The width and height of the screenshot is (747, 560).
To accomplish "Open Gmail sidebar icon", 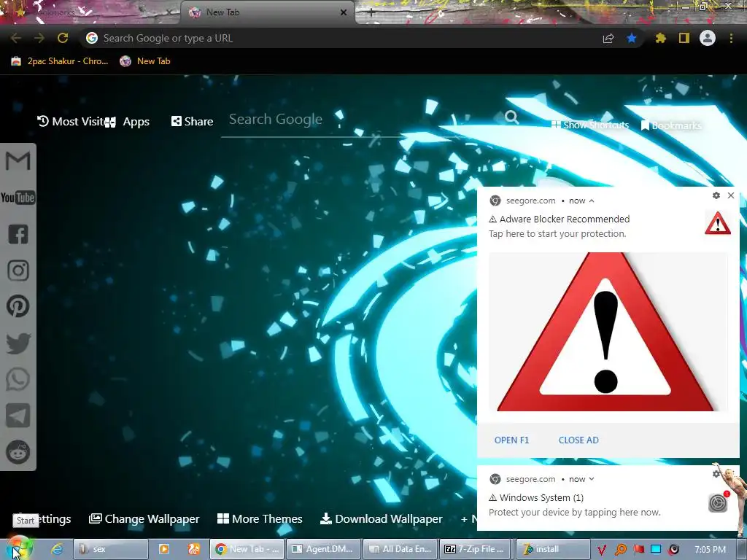I will click(18, 161).
